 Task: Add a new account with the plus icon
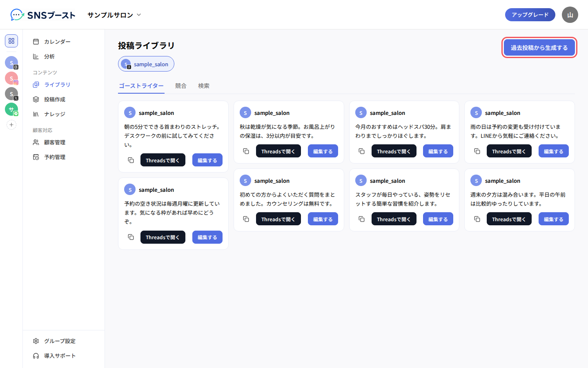11,125
